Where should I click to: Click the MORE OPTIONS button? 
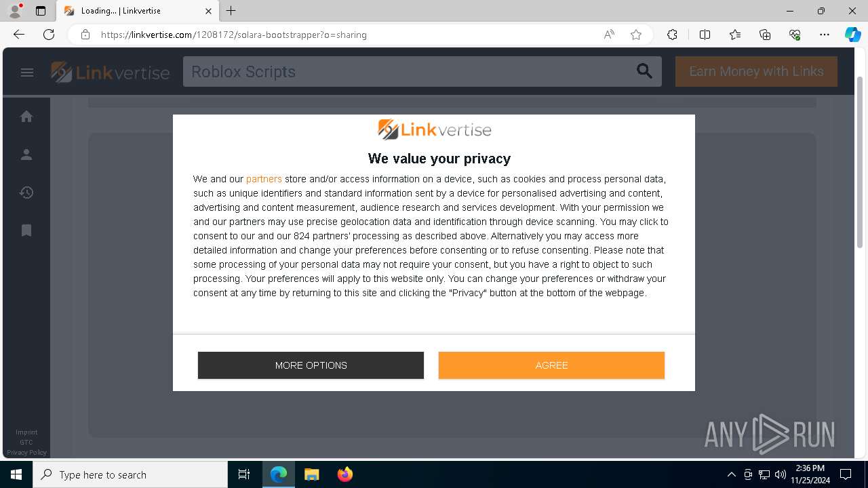click(x=311, y=365)
